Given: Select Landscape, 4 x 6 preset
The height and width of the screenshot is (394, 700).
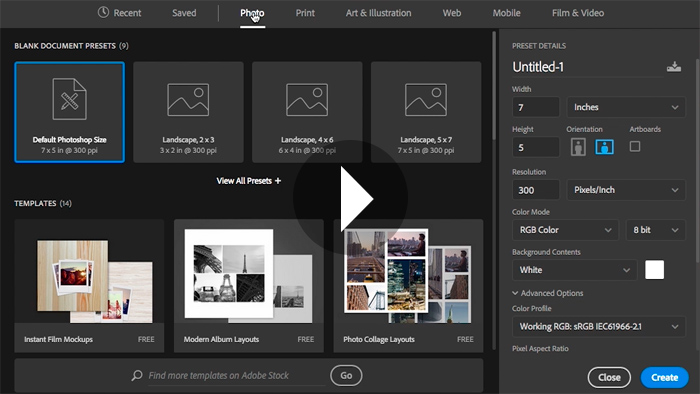Looking at the screenshot, I should coord(307,112).
